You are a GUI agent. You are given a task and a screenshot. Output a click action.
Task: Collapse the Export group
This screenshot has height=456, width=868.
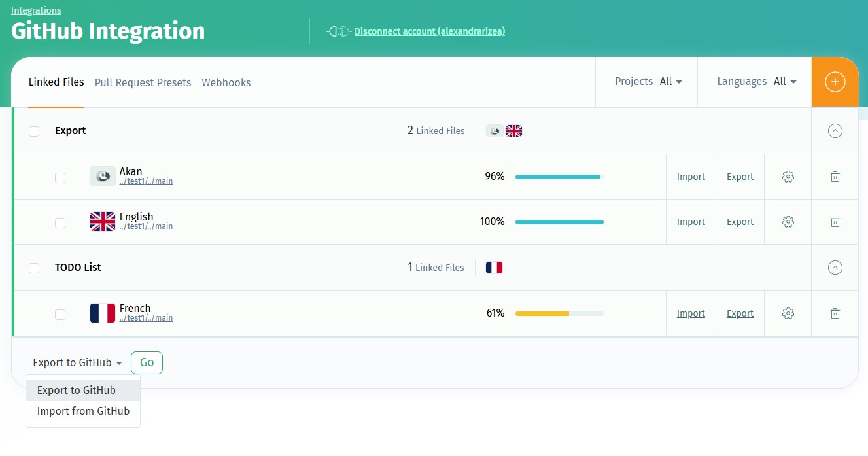835,130
